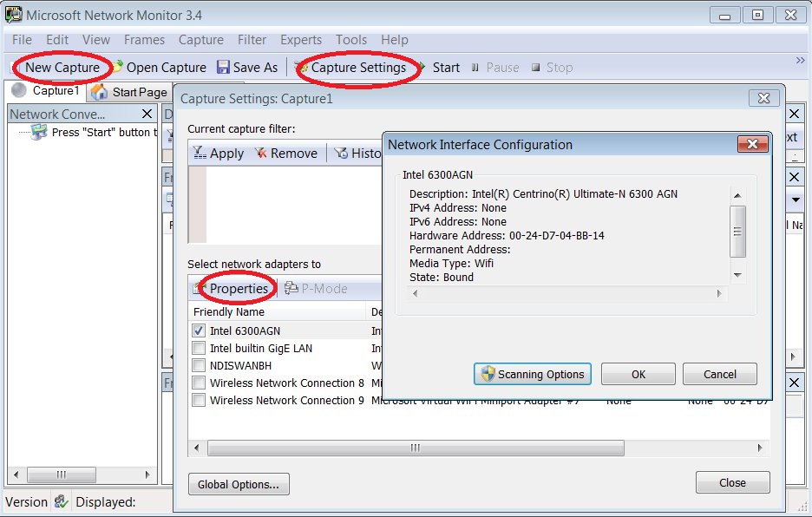Open the Help menu

tap(395, 40)
